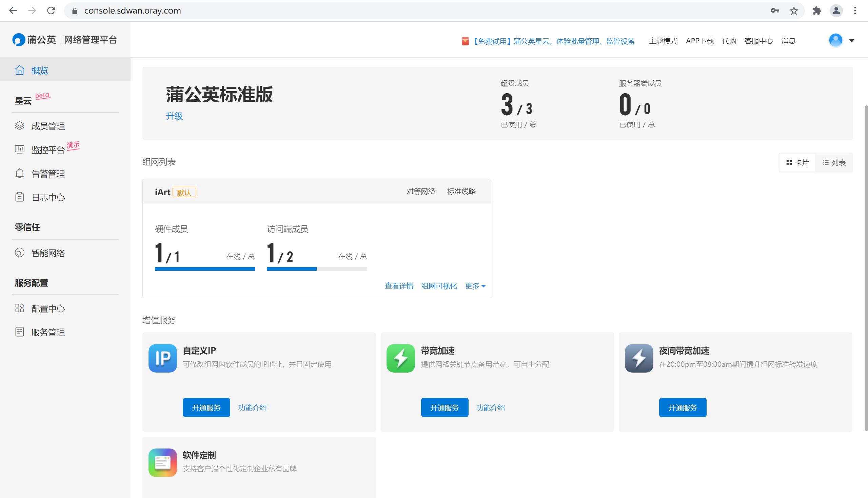Viewport: 868px width, 498px height.
Task: Switch network list to 卡片 card view
Action: point(797,162)
